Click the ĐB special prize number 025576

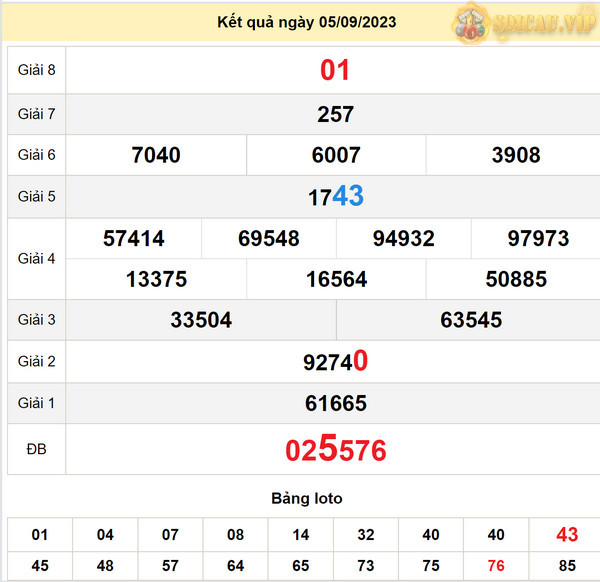[335, 449]
